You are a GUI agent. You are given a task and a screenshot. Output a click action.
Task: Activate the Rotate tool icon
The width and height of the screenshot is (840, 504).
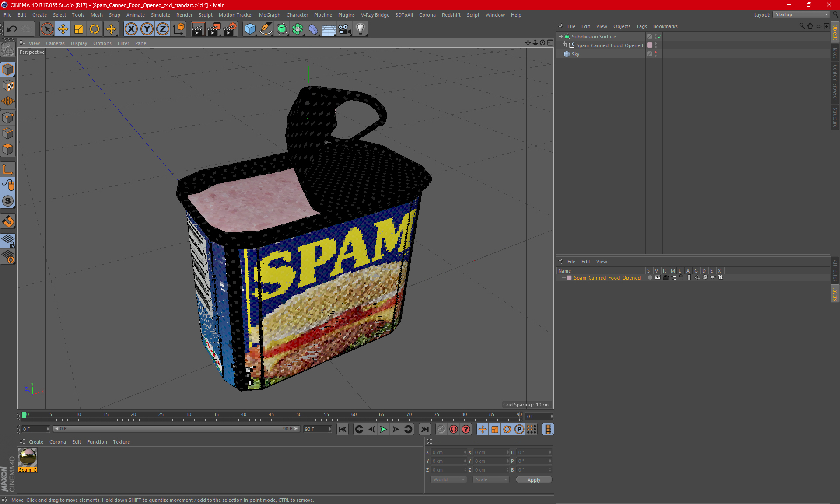tap(94, 29)
